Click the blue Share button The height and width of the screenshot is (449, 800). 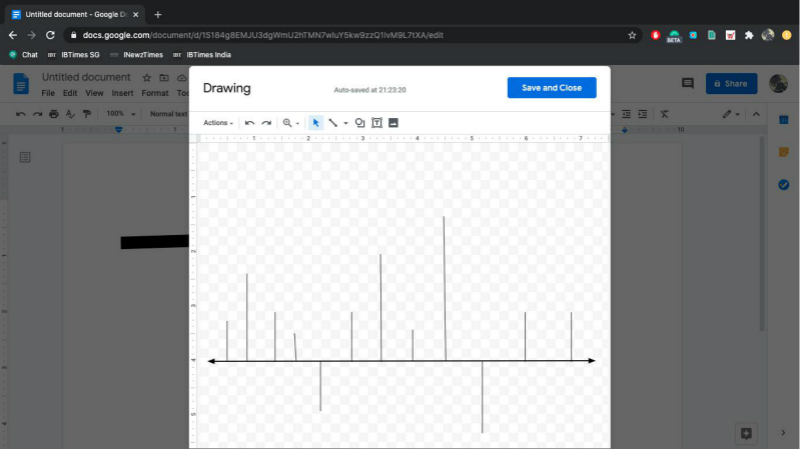pyautogui.click(x=731, y=84)
